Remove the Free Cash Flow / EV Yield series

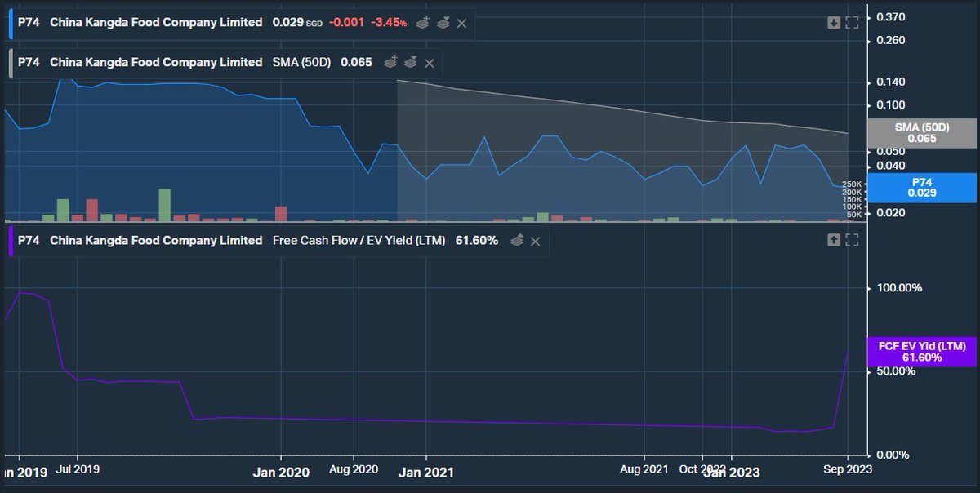click(535, 241)
